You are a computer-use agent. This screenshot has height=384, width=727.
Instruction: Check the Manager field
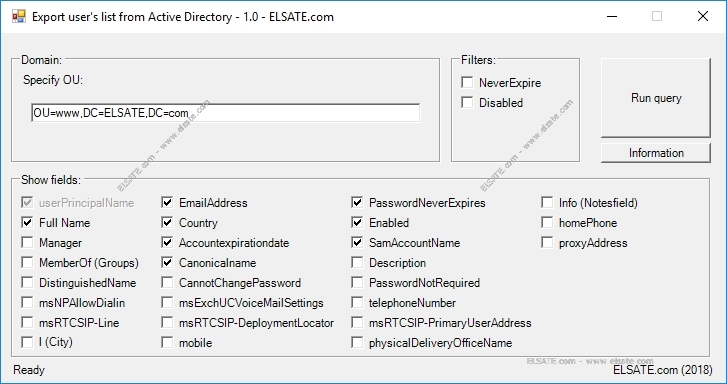27,243
